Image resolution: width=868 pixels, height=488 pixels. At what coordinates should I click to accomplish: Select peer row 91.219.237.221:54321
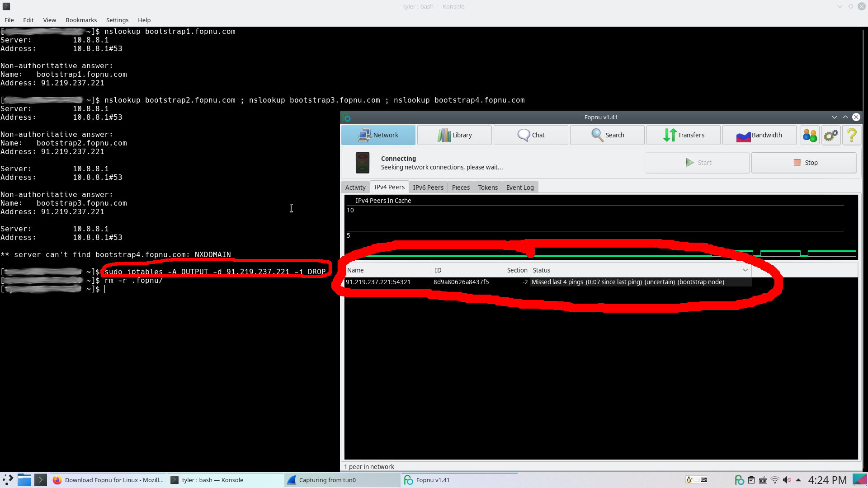(x=548, y=282)
